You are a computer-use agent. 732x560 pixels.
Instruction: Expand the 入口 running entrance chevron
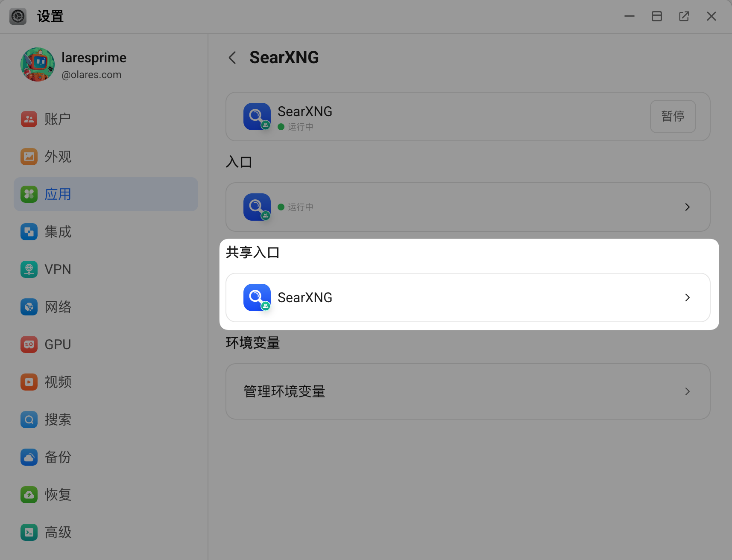[x=688, y=207]
